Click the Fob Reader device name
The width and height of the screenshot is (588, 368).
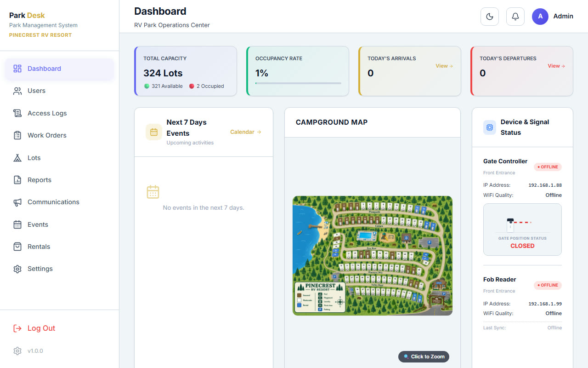500,280
